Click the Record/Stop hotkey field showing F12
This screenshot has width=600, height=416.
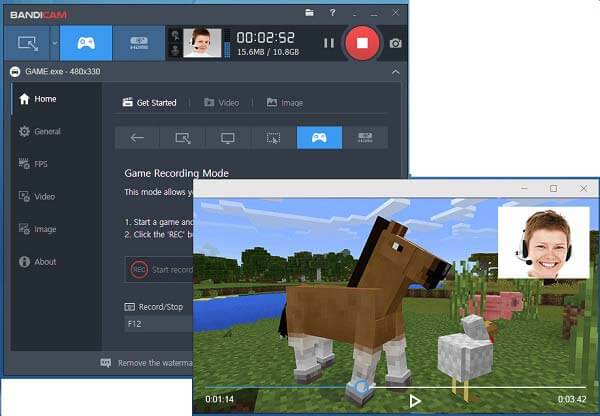(x=158, y=324)
